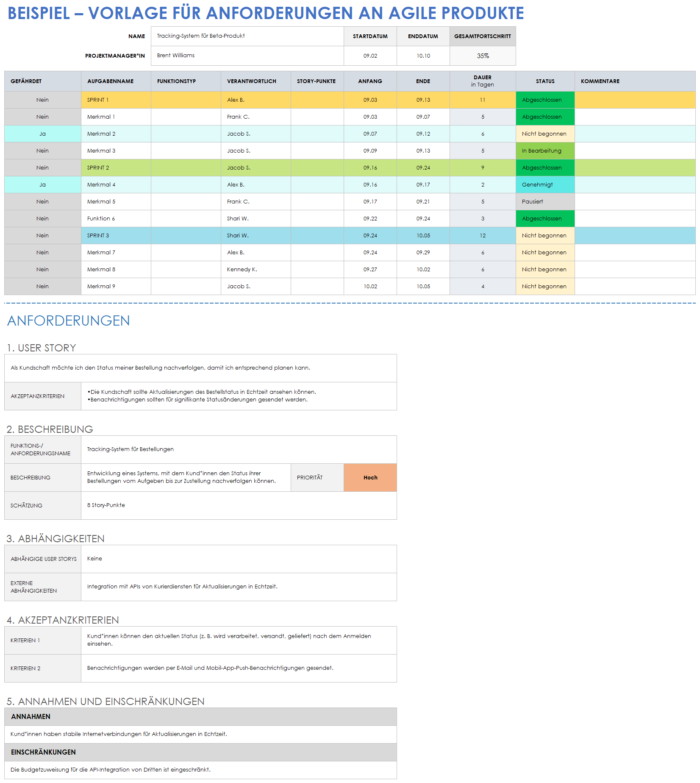Select the SPRINT 3 task name cell
The height and width of the screenshot is (783, 700).
click(116, 235)
